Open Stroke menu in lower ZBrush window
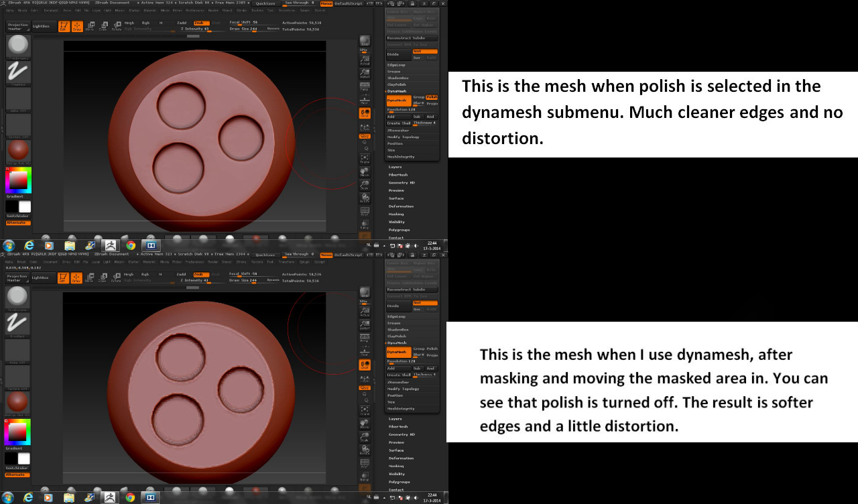Viewport: 858px width, 504px height. 242,261
